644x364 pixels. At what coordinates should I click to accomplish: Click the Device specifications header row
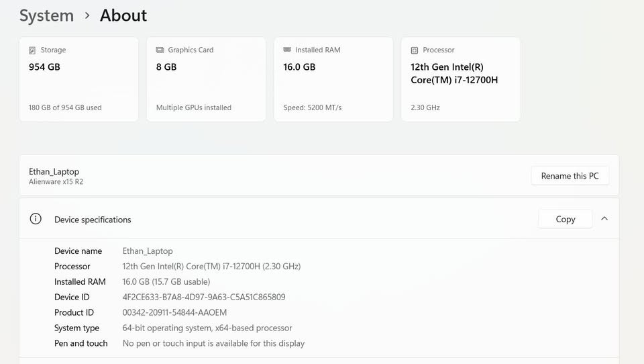(319, 219)
